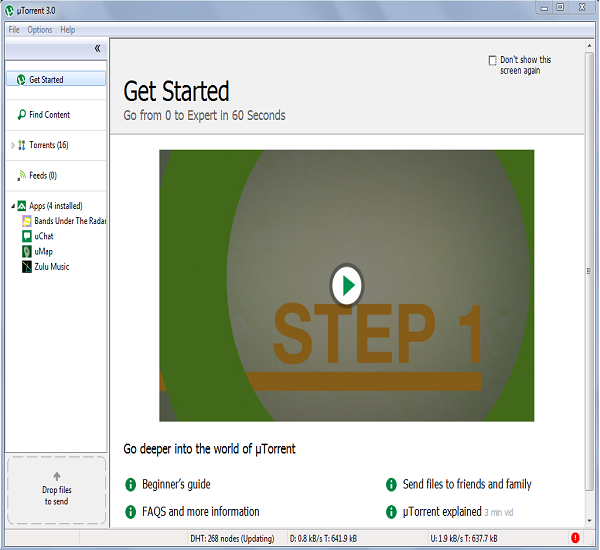Click the Find Content magnifier icon

[21, 115]
